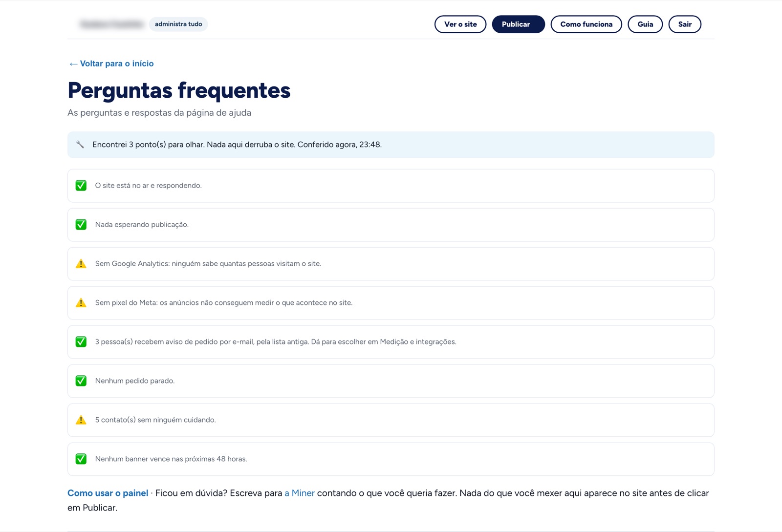Open the 'Como usar o painel' link
782x532 pixels.
tap(108, 493)
